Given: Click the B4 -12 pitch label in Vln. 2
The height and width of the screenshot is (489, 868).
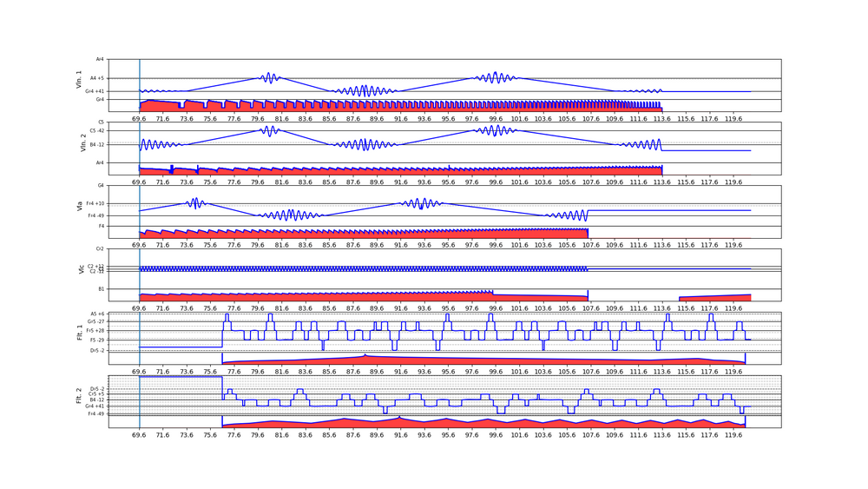Looking at the screenshot, I should point(96,144).
